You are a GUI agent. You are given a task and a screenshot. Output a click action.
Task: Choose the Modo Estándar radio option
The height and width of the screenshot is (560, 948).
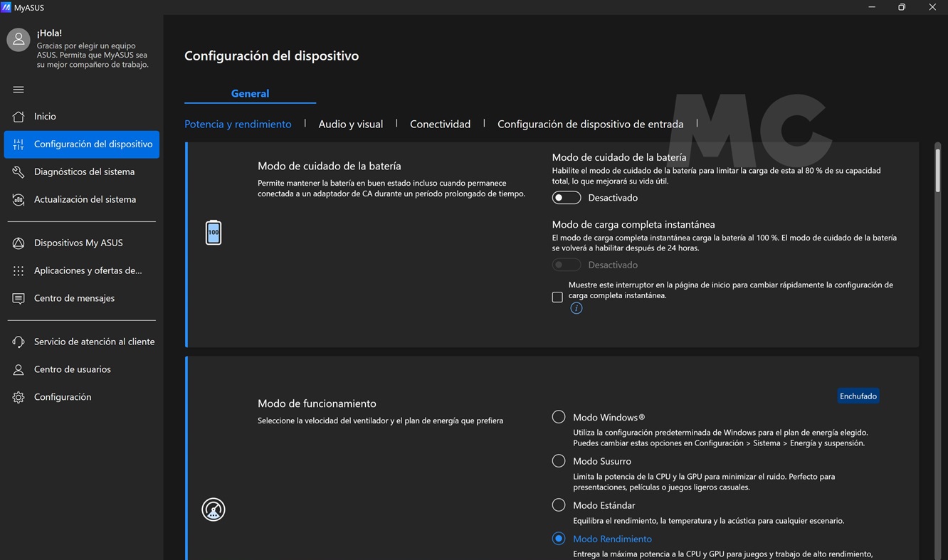[559, 505]
